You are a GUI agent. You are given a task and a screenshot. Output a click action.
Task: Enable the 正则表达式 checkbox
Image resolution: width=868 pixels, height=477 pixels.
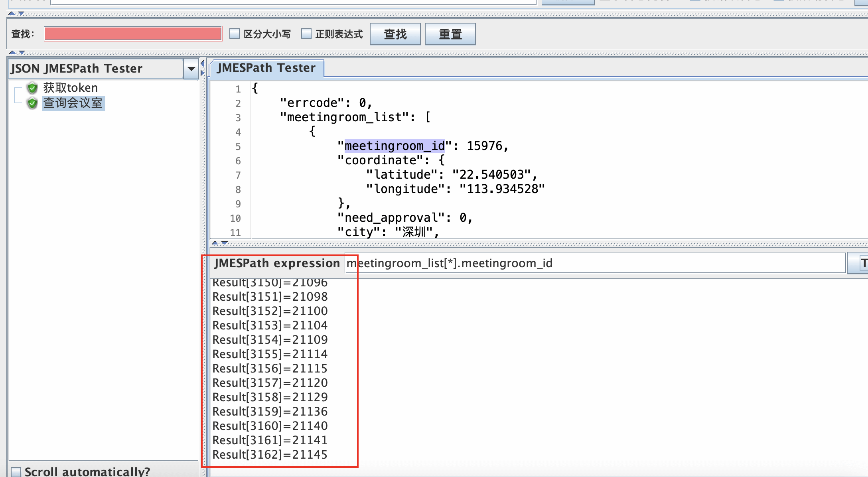[306, 34]
